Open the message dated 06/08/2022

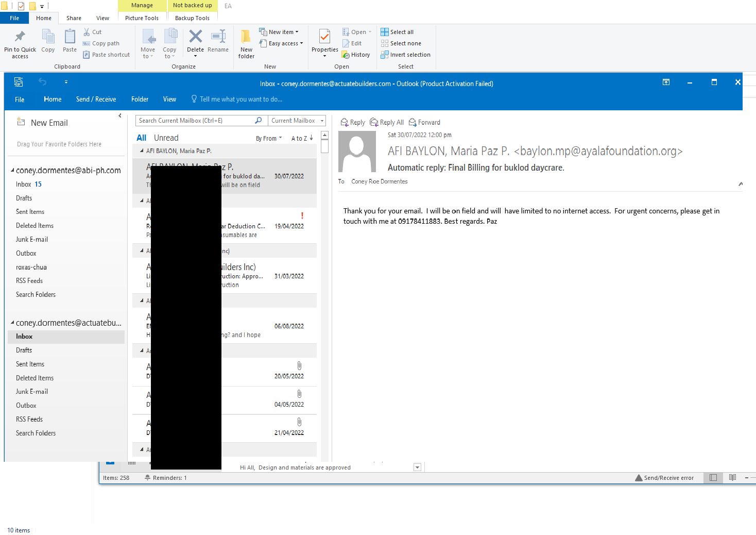pos(225,326)
